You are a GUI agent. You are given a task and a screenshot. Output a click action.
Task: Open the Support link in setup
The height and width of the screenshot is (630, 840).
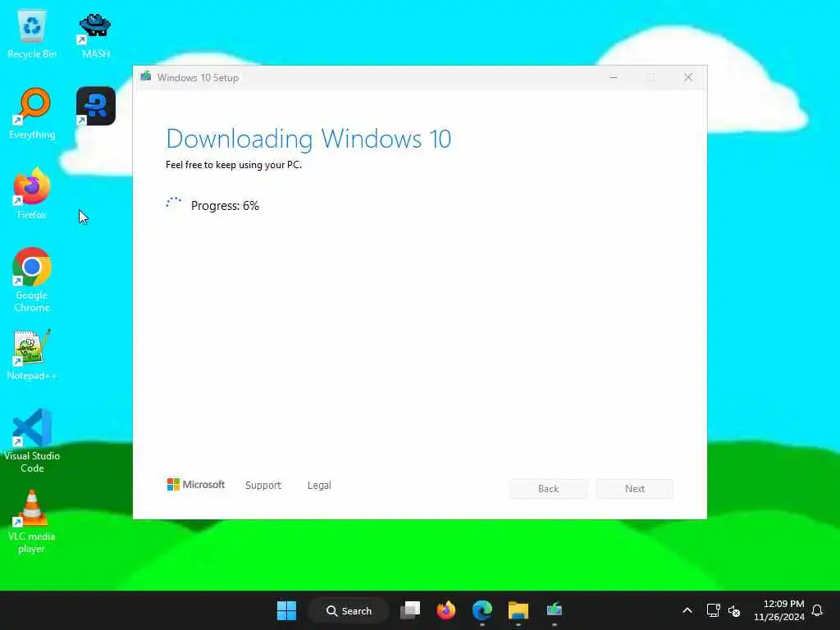pyautogui.click(x=263, y=485)
